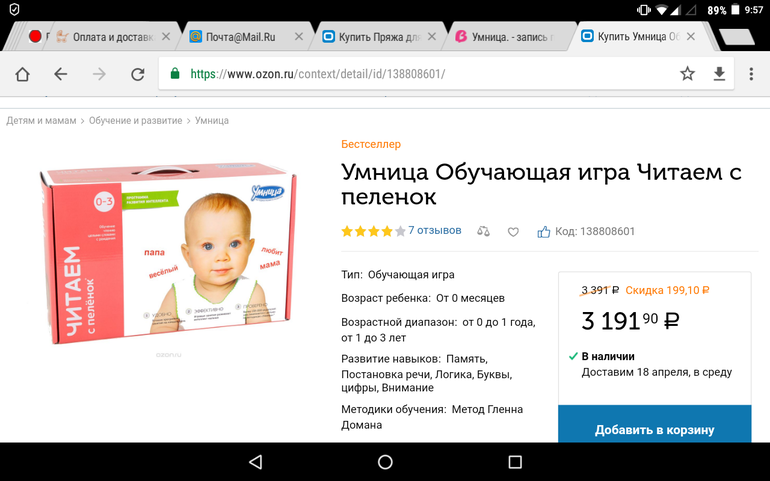Open downloads via the download arrow icon
Screen dimensions: 770x481
click(719, 74)
